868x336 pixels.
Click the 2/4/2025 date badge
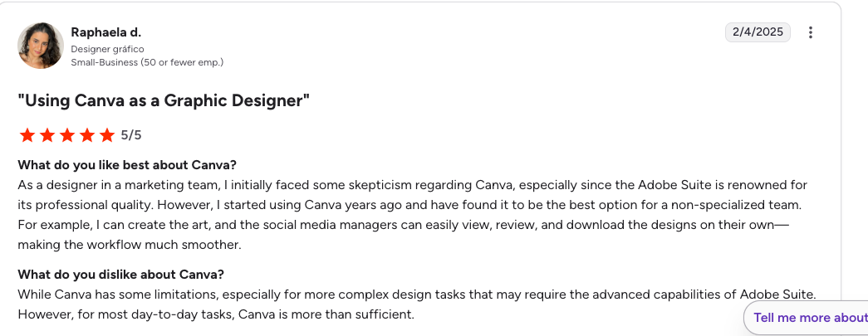point(758,32)
